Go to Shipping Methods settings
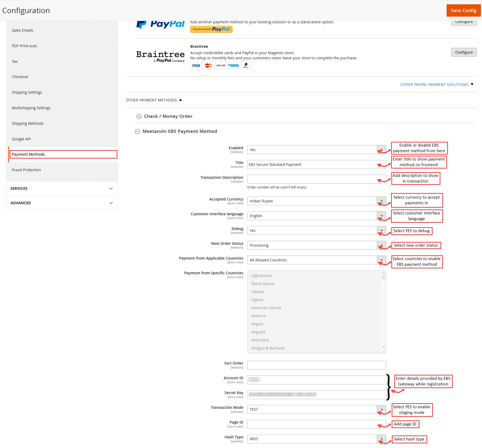 [27, 123]
